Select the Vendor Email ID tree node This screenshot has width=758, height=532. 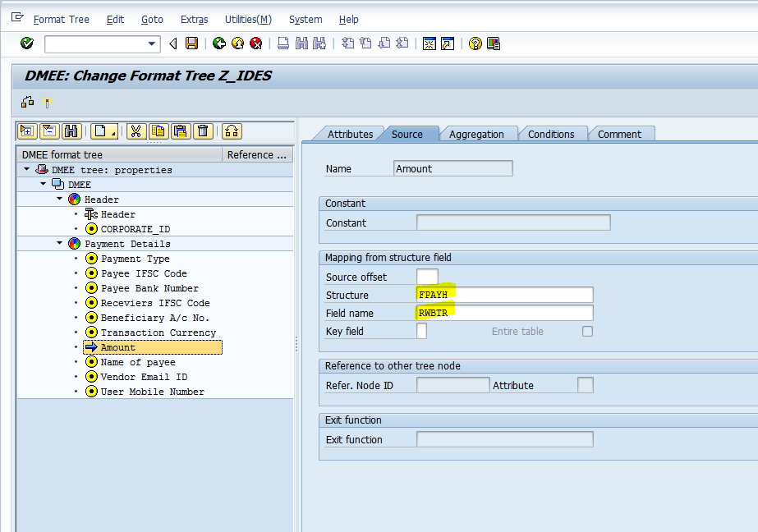144,377
